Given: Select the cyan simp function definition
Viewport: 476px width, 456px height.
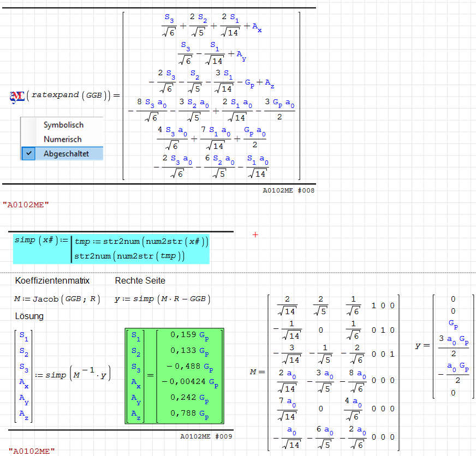Looking at the screenshot, I should (x=112, y=248).
